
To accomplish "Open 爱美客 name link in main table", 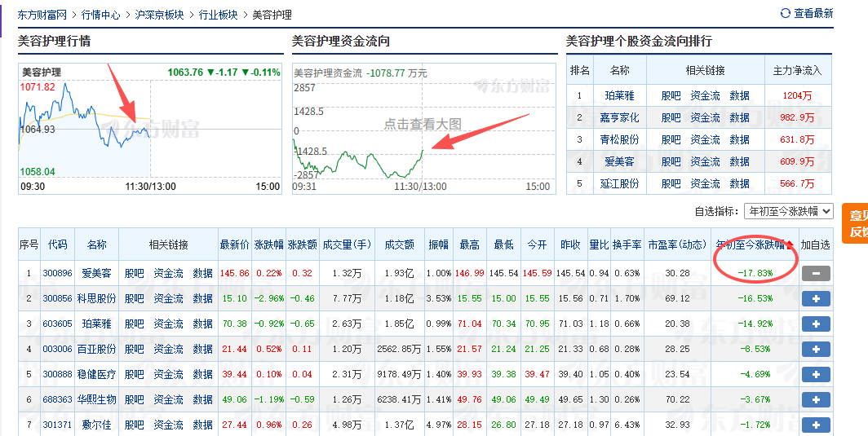I will point(97,273).
